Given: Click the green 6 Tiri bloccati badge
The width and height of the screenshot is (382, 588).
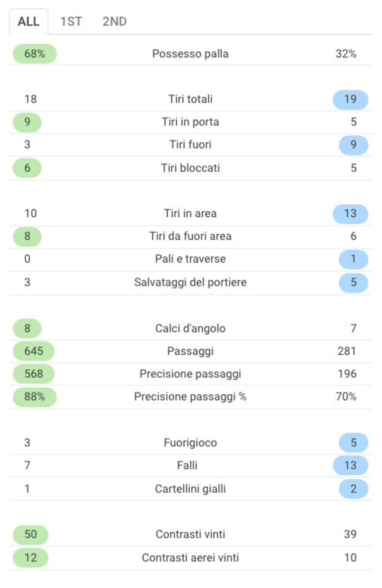Looking at the screenshot, I should [x=27, y=168].
